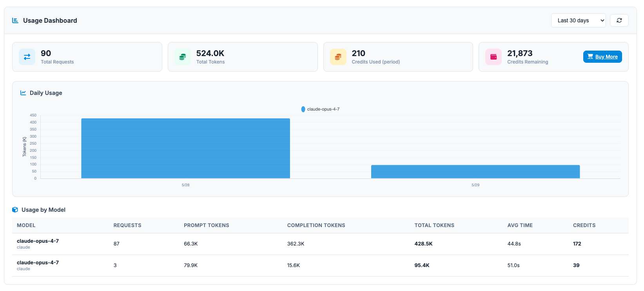644x291 pixels.
Task: Select the model name in the 87-request row
Action: pos(38,241)
